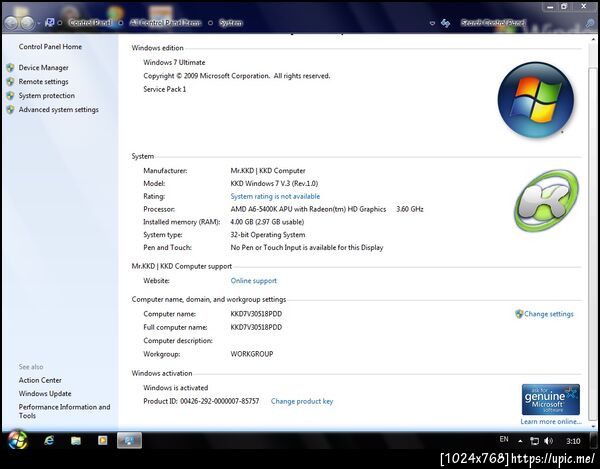The image size is (600, 469).
Task: Open the Online support website link
Action: click(253, 281)
